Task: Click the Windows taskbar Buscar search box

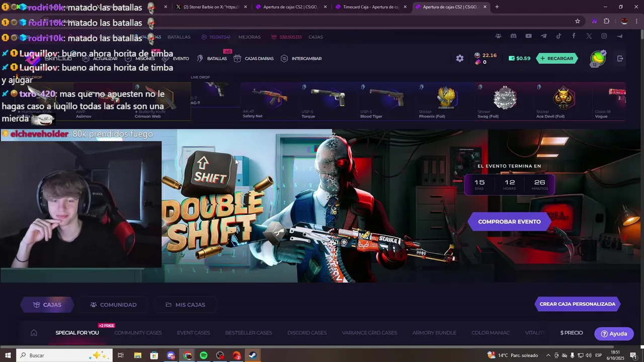Action: [65, 355]
